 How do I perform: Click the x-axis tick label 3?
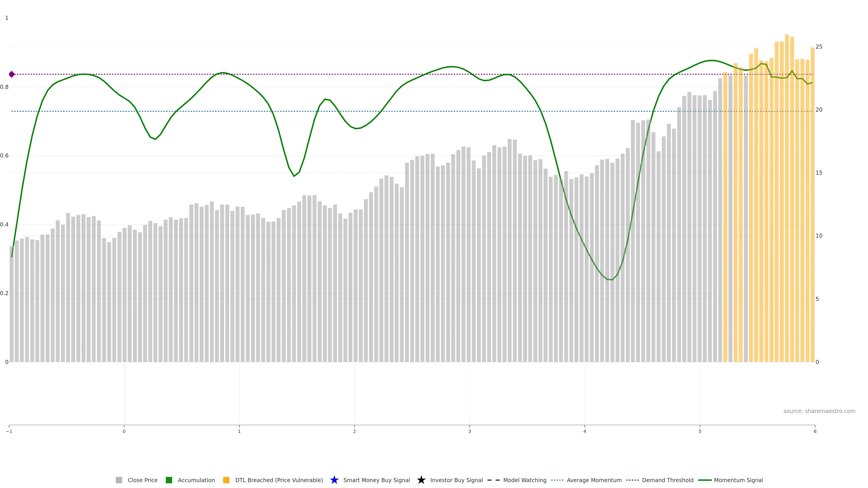pyautogui.click(x=469, y=431)
